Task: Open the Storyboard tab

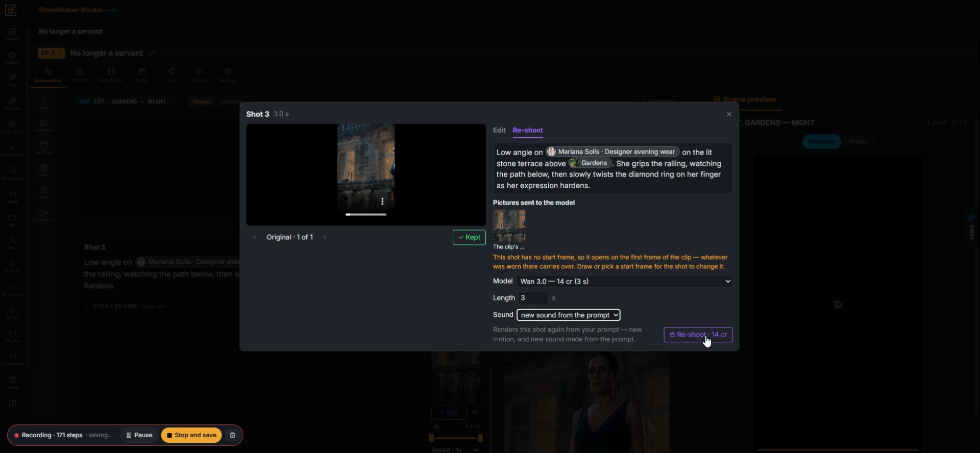Action: tap(111, 75)
